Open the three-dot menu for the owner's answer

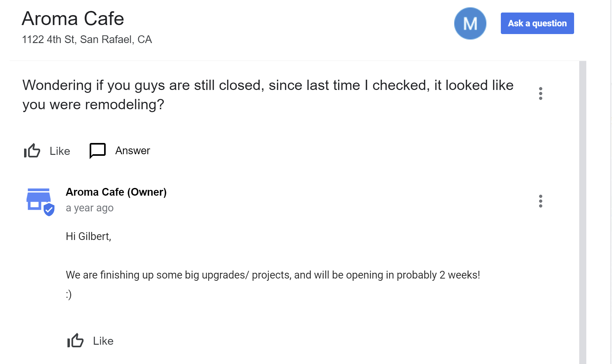(x=541, y=201)
